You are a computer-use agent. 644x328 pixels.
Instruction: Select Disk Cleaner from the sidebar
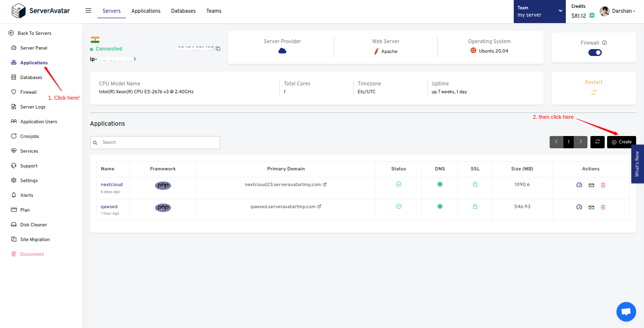pyautogui.click(x=33, y=225)
